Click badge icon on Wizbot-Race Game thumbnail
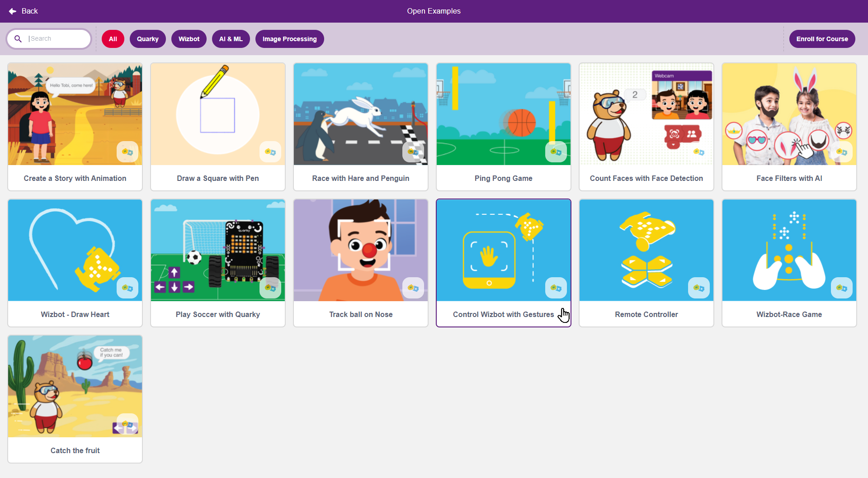This screenshot has height=478, width=868. (x=841, y=288)
